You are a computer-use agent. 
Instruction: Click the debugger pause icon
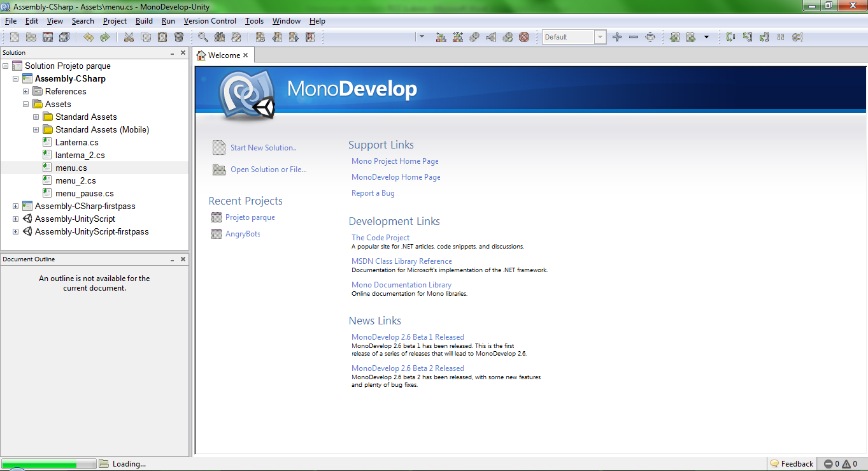click(780, 38)
